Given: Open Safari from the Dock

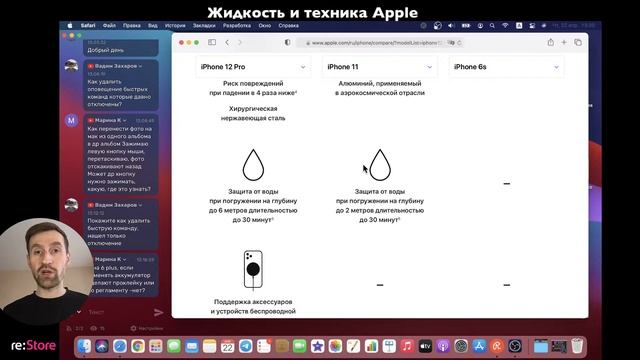Looking at the screenshot, I should (120, 346).
